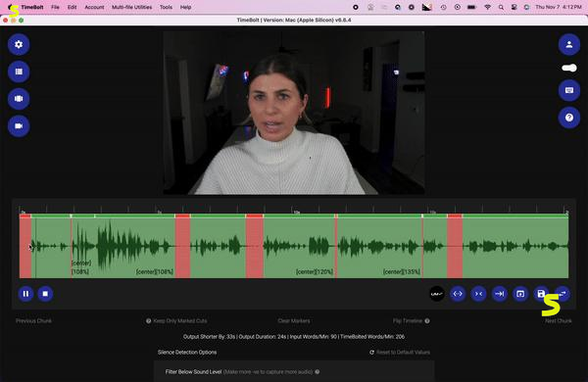The height and width of the screenshot is (382, 588).
Task: Open the keyboard shortcuts button
Action: [x=568, y=90]
